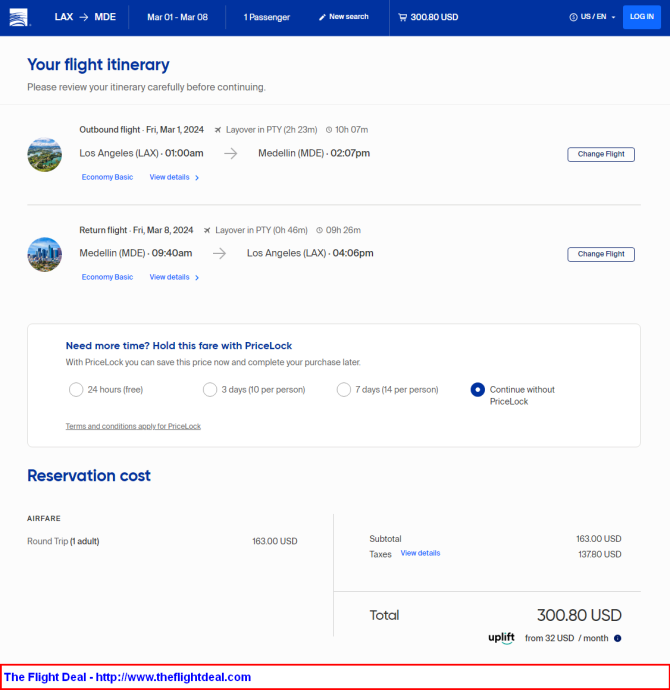Click the route arrow between LAX and MDE

point(84,17)
